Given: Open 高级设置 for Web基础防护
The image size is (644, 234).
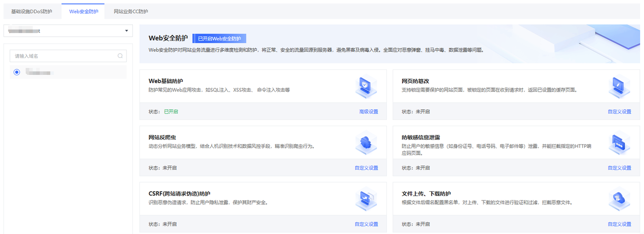Looking at the screenshot, I should pyautogui.click(x=368, y=111).
